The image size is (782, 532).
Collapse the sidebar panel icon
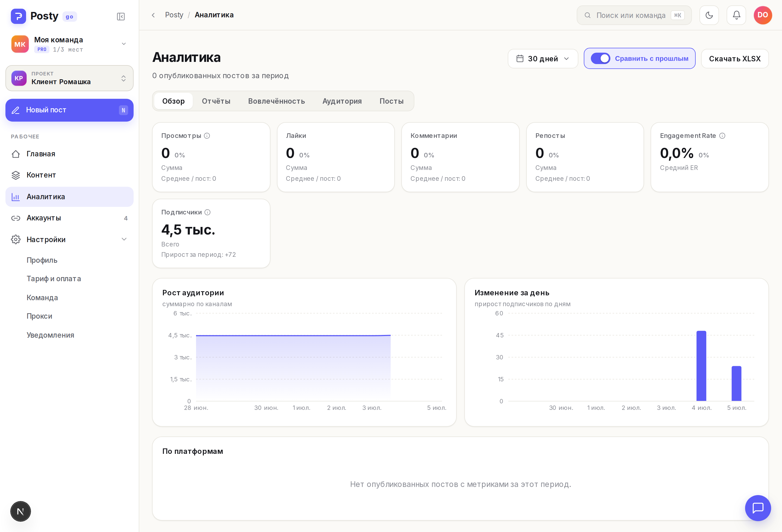(121, 17)
